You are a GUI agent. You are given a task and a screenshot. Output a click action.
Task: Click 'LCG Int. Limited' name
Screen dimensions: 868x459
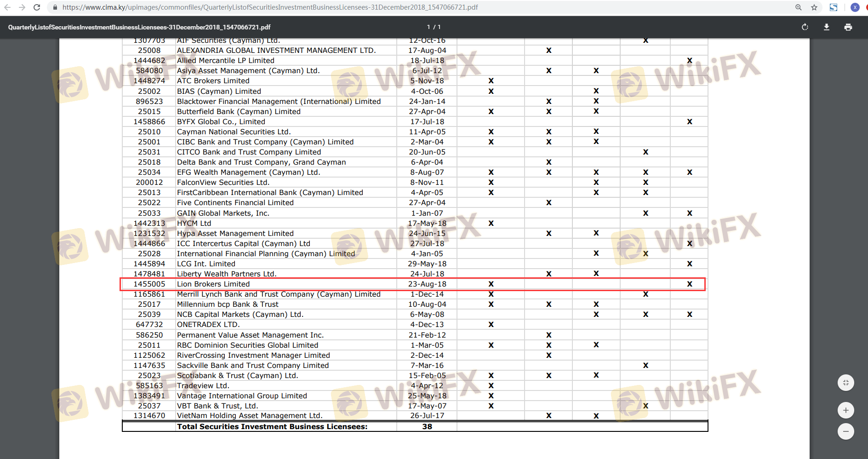[x=206, y=264]
